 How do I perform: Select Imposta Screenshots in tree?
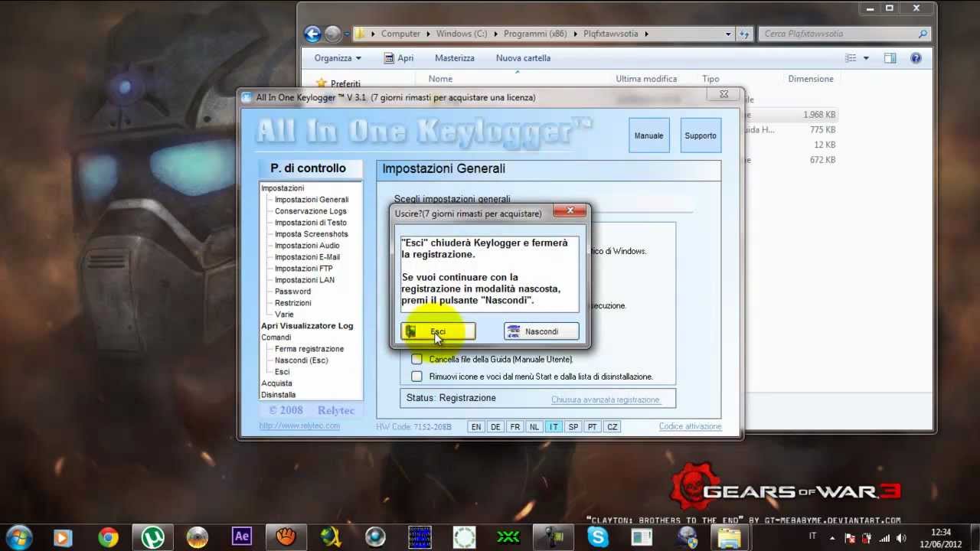point(311,234)
